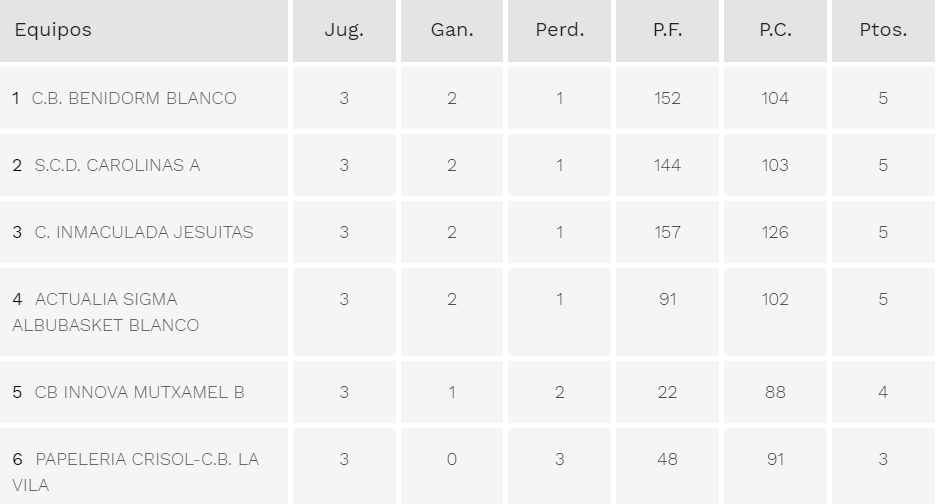Select the P.C. column header
938x504 pixels.
click(x=775, y=30)
